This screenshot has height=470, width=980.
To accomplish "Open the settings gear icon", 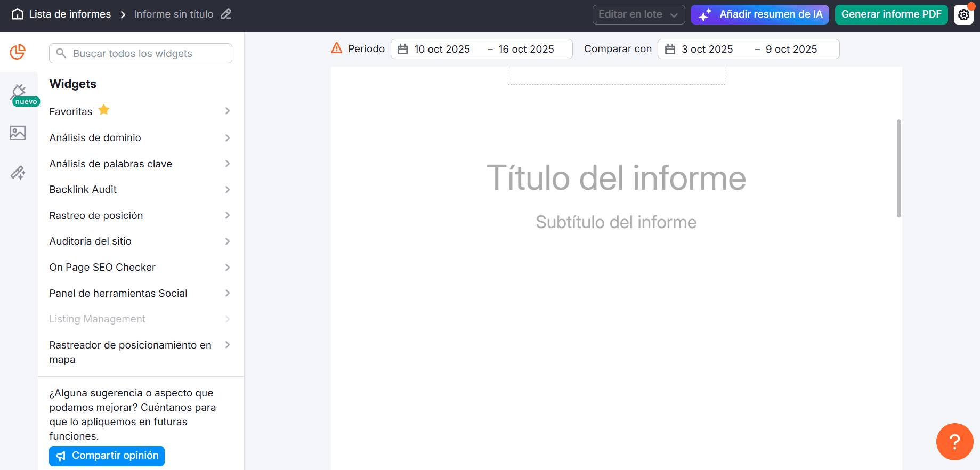I will click(x=963, y=15).
